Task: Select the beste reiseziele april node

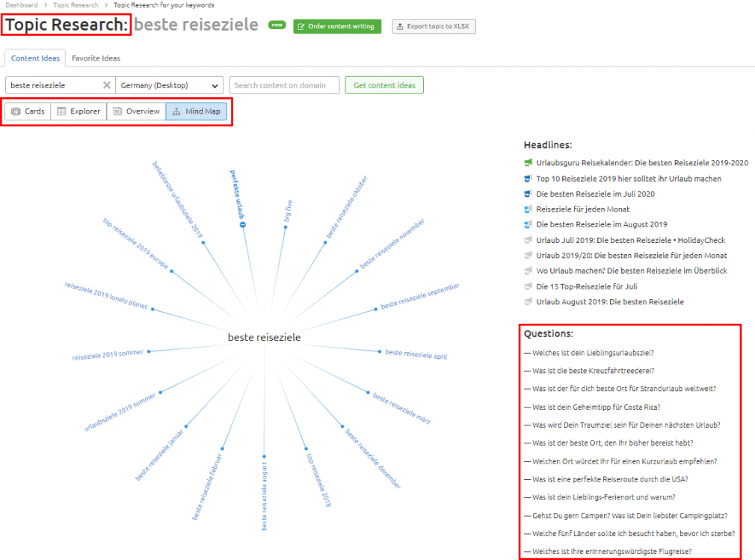Action: [416, 354]
